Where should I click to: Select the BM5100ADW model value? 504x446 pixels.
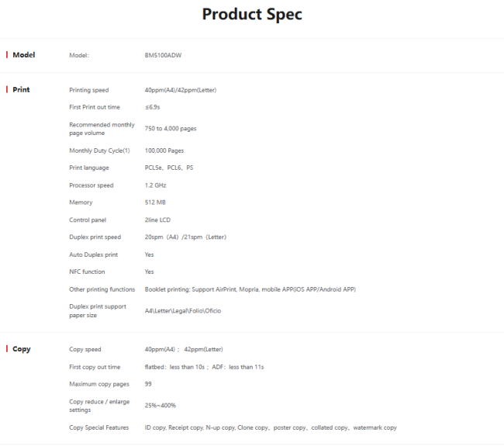(163, 55)
